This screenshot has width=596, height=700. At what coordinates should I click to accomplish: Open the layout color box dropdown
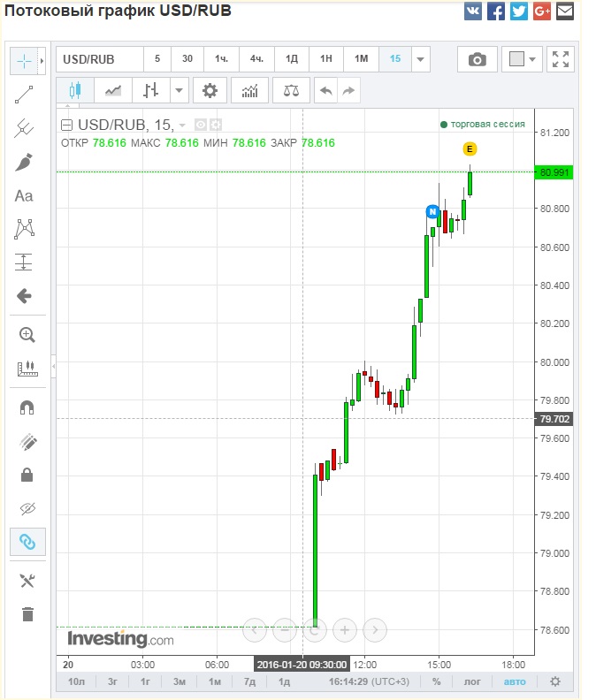(x=523, y=59)
